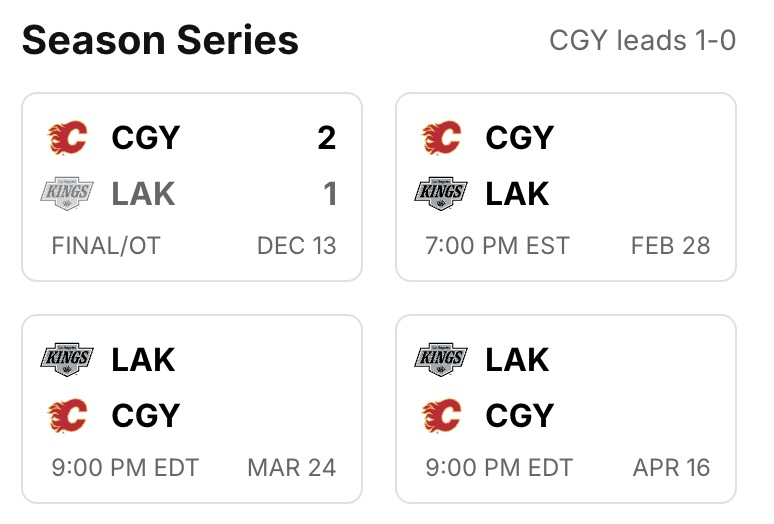This screenshot has height=524, width=774.
Task: Click the 7:00 PM EST start time
Action: (497, 246)
